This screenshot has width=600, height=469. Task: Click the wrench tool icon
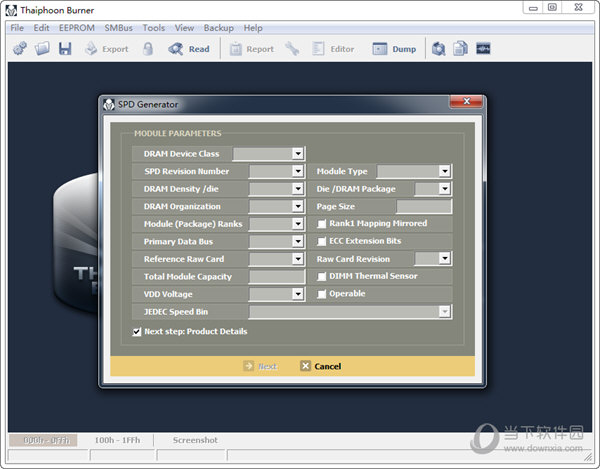(x=292, y=49)
